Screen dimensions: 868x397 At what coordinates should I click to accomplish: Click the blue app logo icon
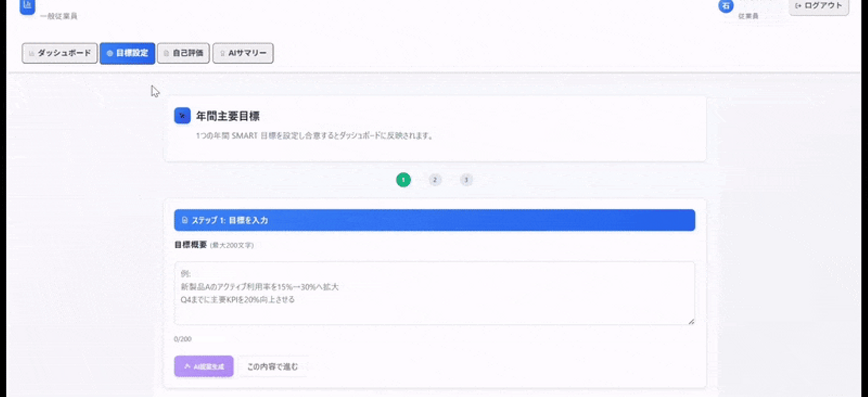27,6
